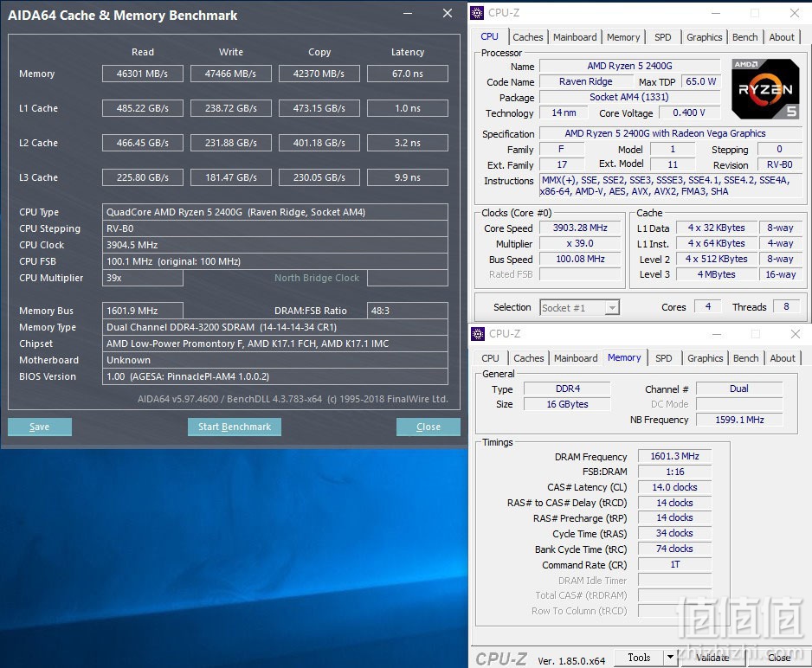Switch to SPD tab in upper CPU-Z window
This screenshot has height=668, width=812.
(x=662, y=37)
